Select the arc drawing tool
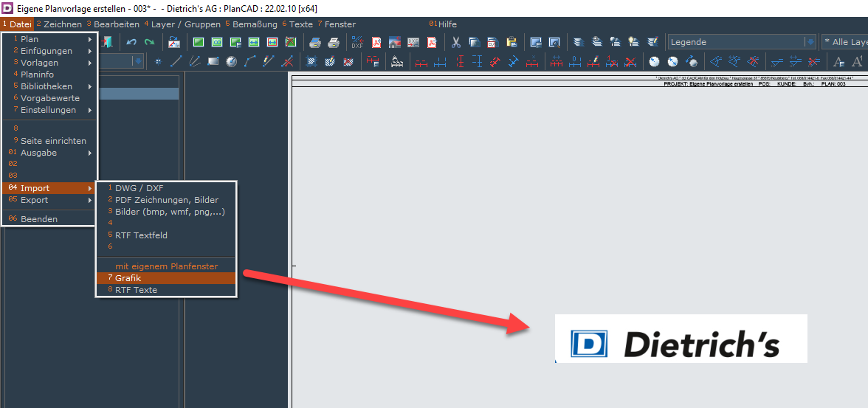This screenshot has height=408, width=868. point(249,61)
